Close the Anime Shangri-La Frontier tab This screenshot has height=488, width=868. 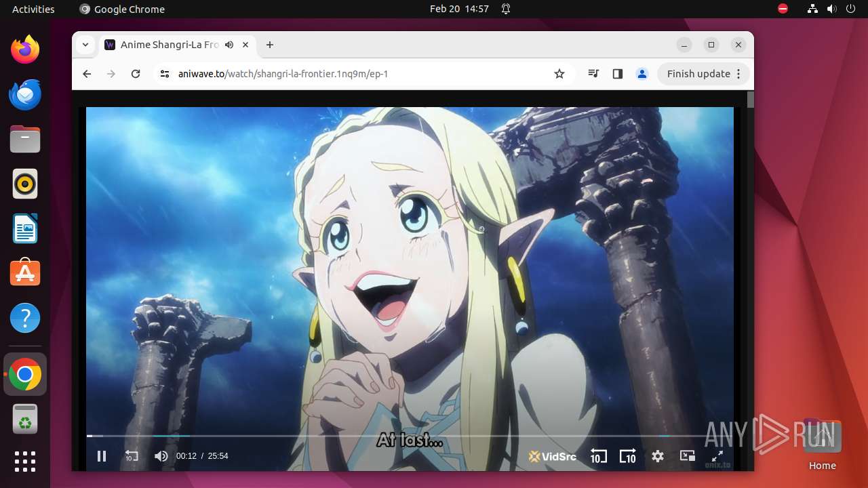(x=245, y=45)
